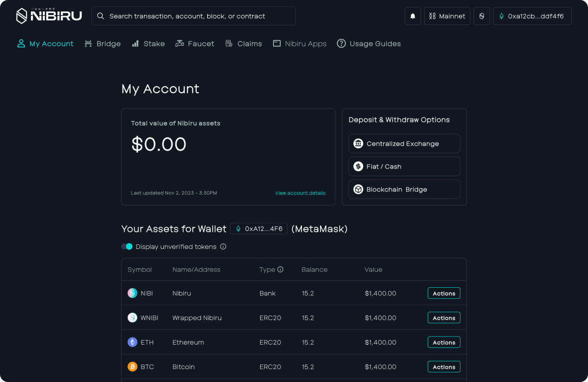Open the Usage Guides tab
The image size is (588, 382).
click(369, 43)
